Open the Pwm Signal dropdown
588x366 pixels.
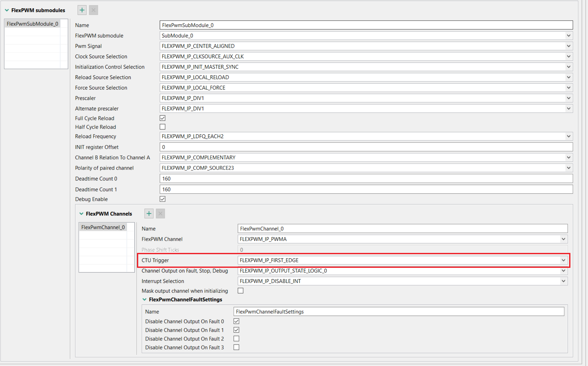(x=569, y=46)
